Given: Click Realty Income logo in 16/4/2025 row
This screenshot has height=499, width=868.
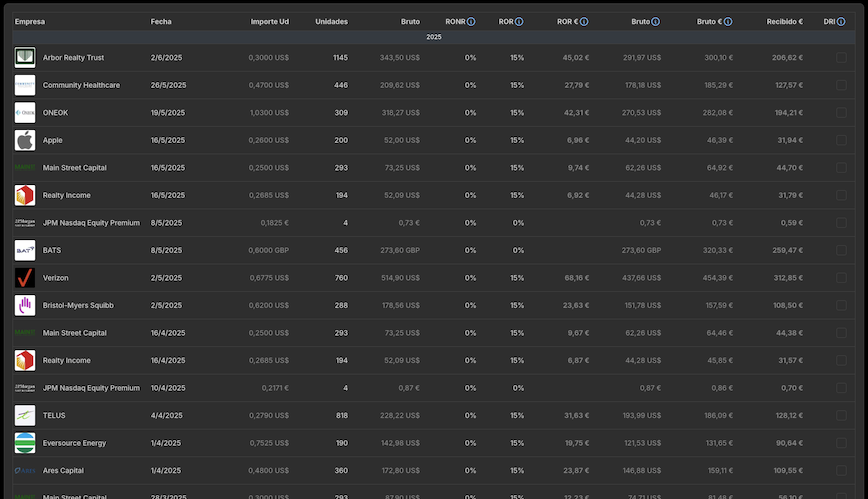Looking at the screenshot, I should coord(25,361).
